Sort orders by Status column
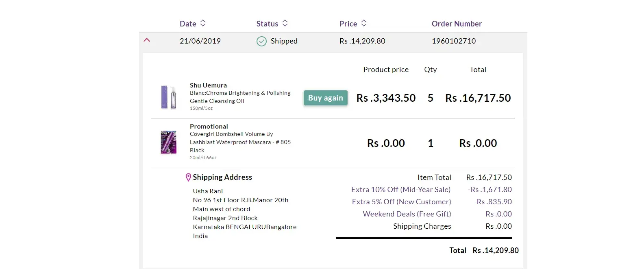The height and width of the screenshot is (269, 644). (x=267, y=24)
